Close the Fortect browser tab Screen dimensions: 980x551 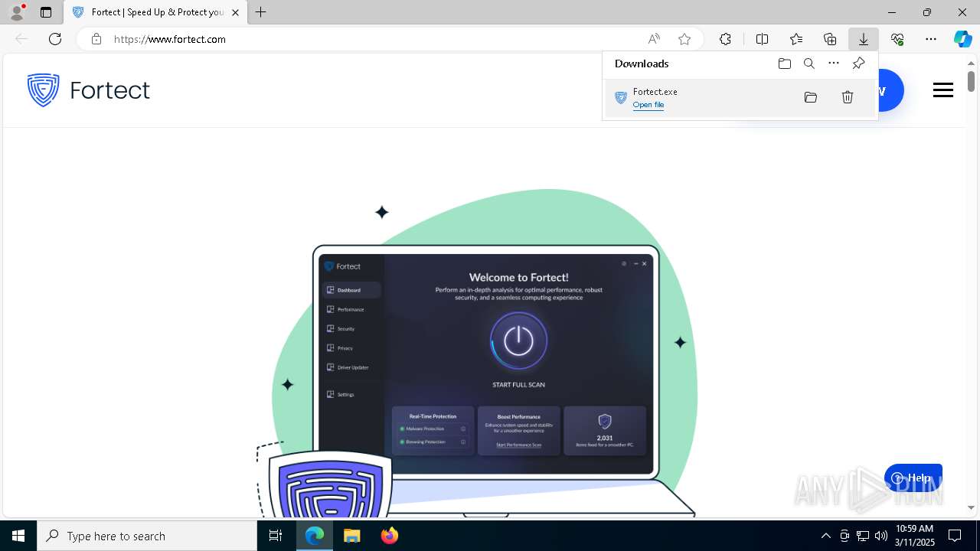pos(236,12)
